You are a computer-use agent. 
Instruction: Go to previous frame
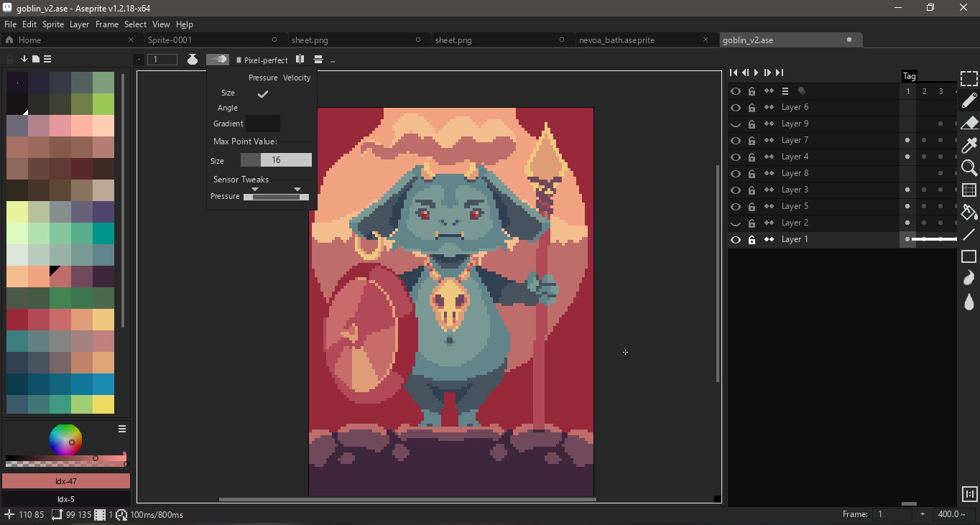tap(745, 73)
